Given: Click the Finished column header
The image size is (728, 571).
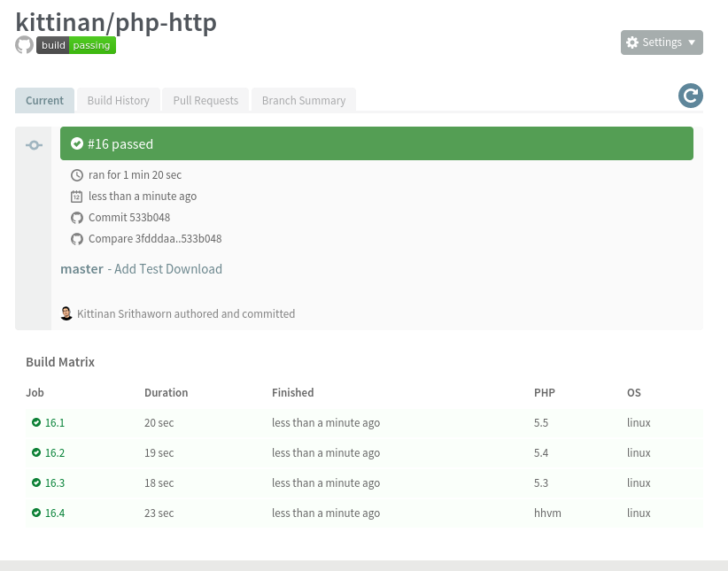Looking at the screenshot, I should point(293,393).
